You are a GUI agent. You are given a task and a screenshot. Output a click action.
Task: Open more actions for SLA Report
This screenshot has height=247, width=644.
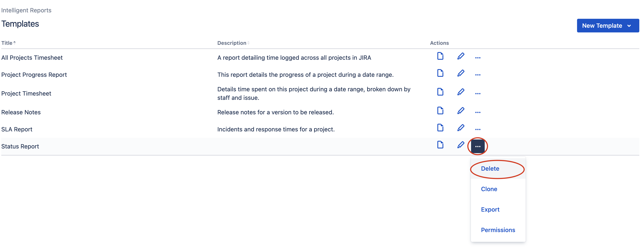477,129
